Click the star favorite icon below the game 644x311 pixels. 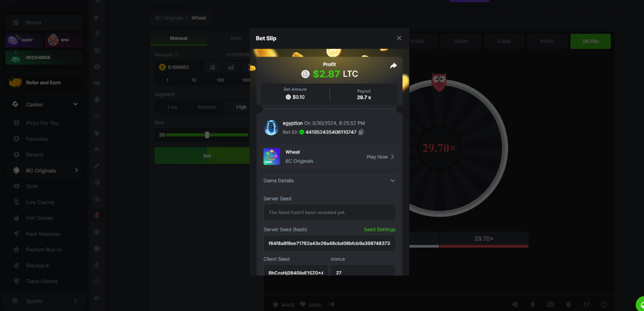coord(275,305)
